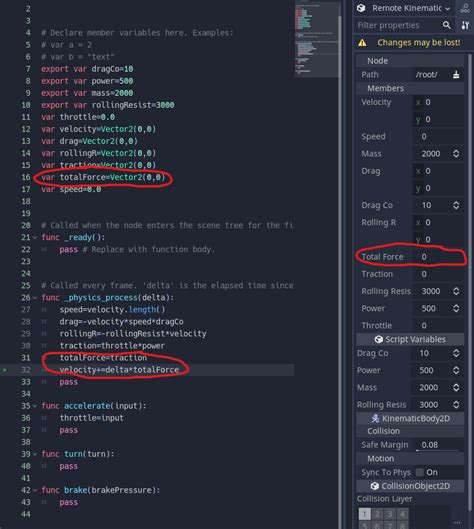Click line number 32 in the gutter
The width and height of the screenshot is (474, 529).
pos(26,370)
